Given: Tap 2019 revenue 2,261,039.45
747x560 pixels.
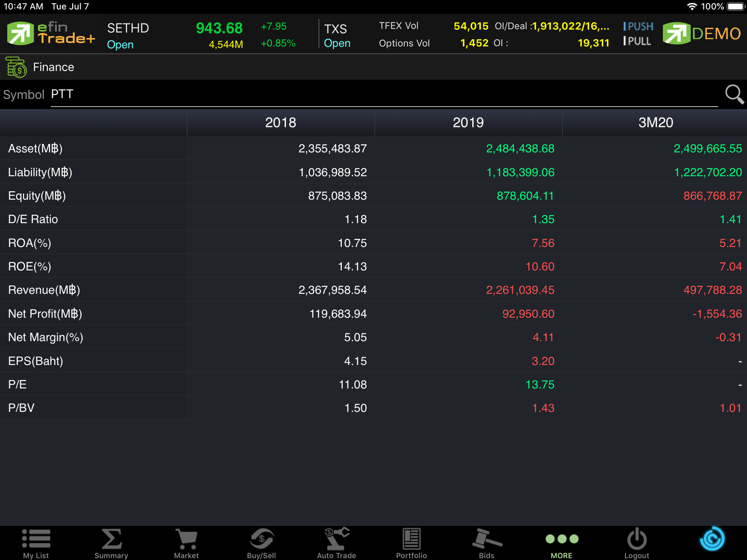Looking at the screenshot, I should click(520, 290).
